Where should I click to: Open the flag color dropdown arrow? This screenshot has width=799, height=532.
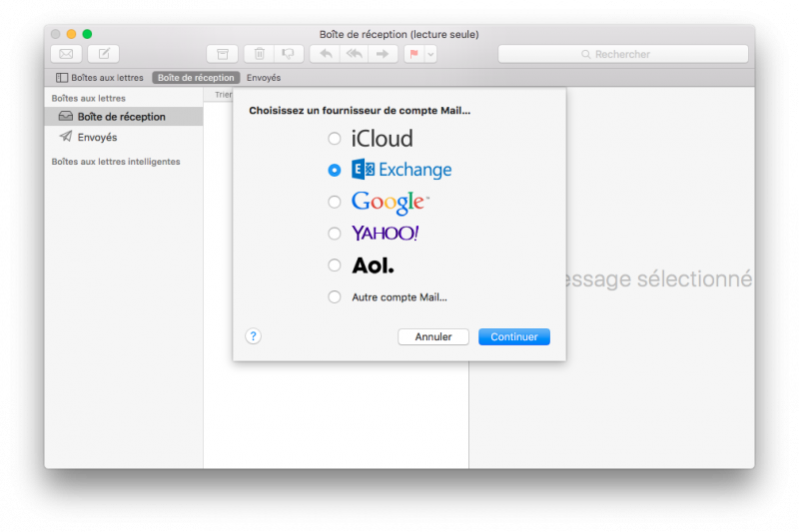click(x=430, y=54)
